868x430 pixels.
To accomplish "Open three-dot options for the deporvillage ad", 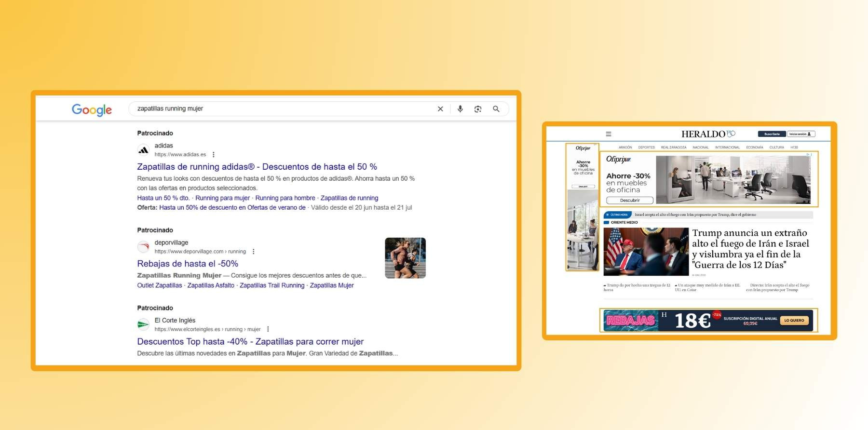I will [x=254, y=252].
